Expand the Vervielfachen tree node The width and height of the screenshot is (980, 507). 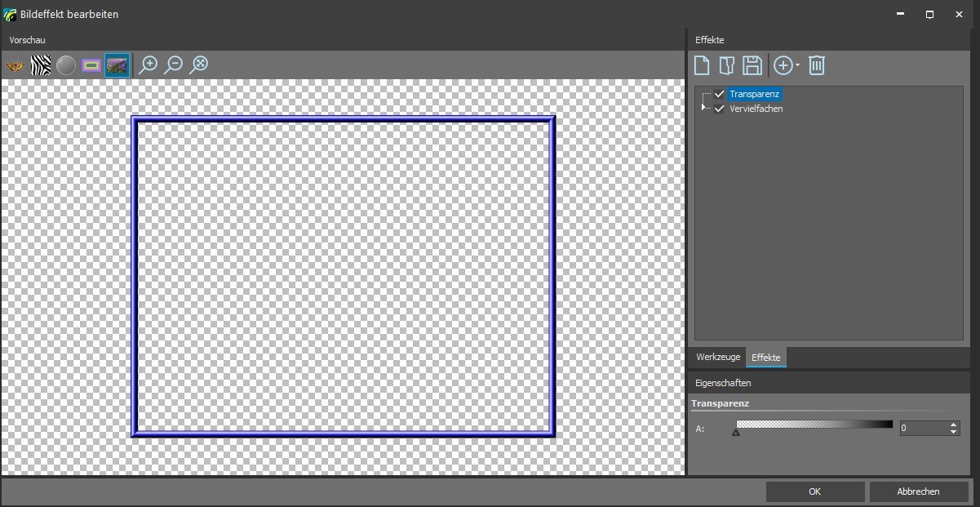(704, 108)
